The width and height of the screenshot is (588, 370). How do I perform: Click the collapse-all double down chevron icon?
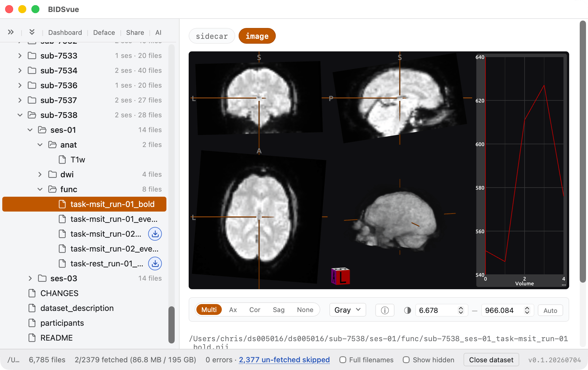(x=32, y=32)
